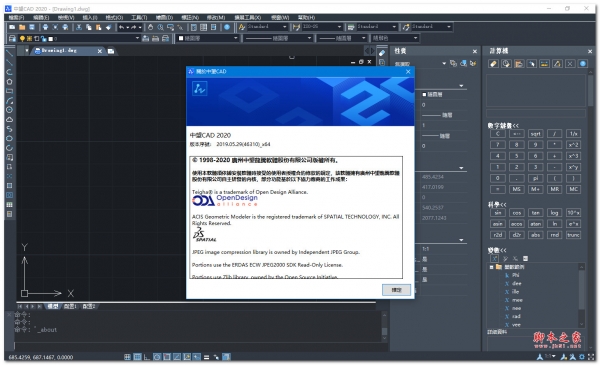
Task: Click the Layer Properties Manager icon
Action: (x=12, y=38)
